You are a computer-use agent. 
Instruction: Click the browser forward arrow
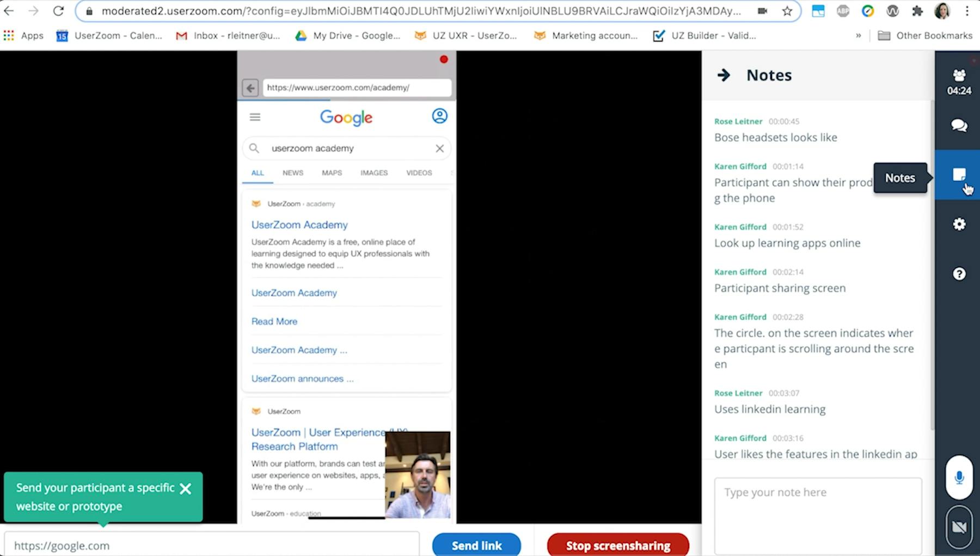[x=33, y=11]
